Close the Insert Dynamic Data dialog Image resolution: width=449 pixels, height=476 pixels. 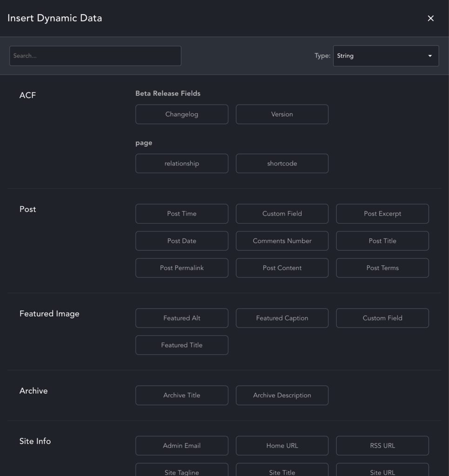point(430,19)
